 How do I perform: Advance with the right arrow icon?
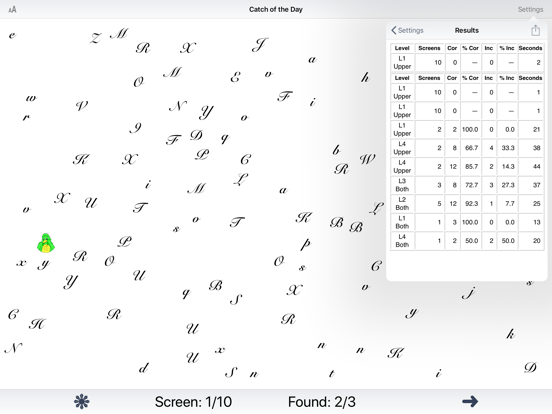tap(470, 401)
